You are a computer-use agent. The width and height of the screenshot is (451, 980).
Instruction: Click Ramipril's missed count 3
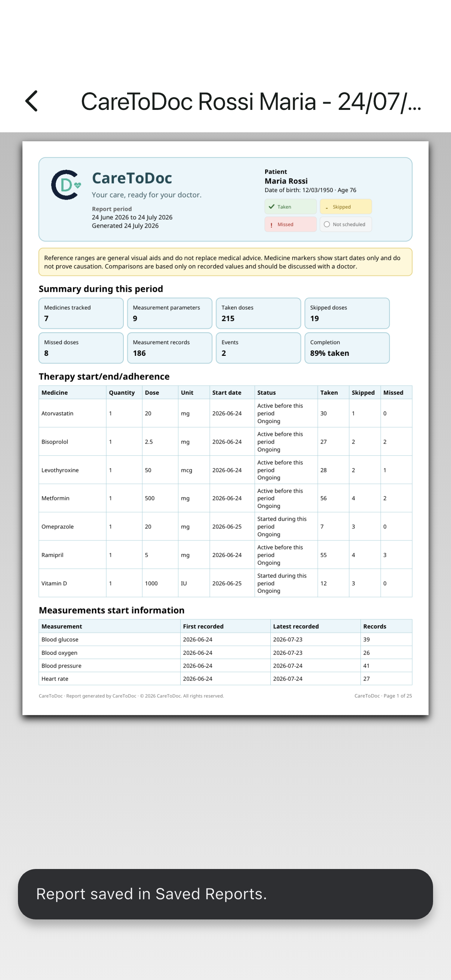(x=385, y=555)
